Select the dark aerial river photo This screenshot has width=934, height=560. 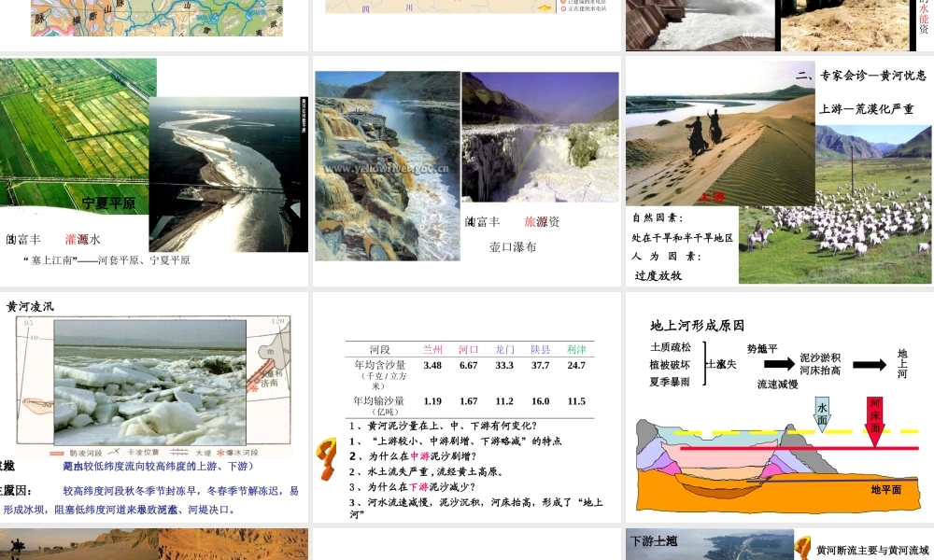pos(228,175)
